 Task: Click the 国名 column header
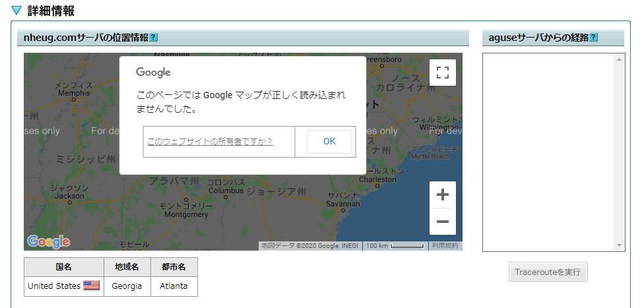63,267
